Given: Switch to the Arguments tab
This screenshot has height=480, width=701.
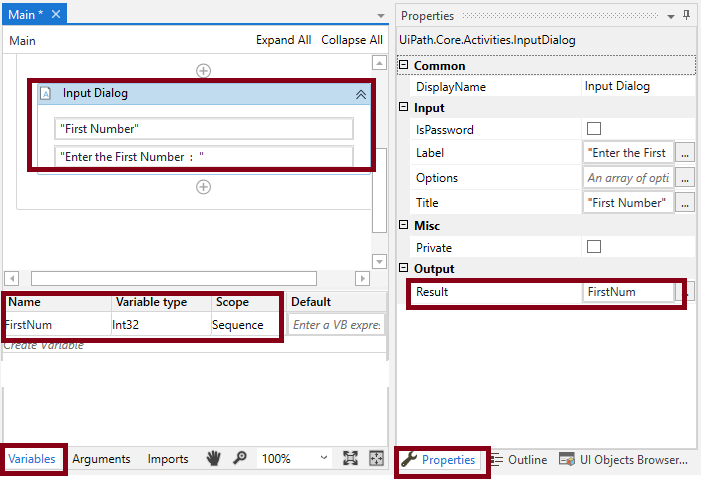Looking at the screenshot, I should click(x=101, y=459).
